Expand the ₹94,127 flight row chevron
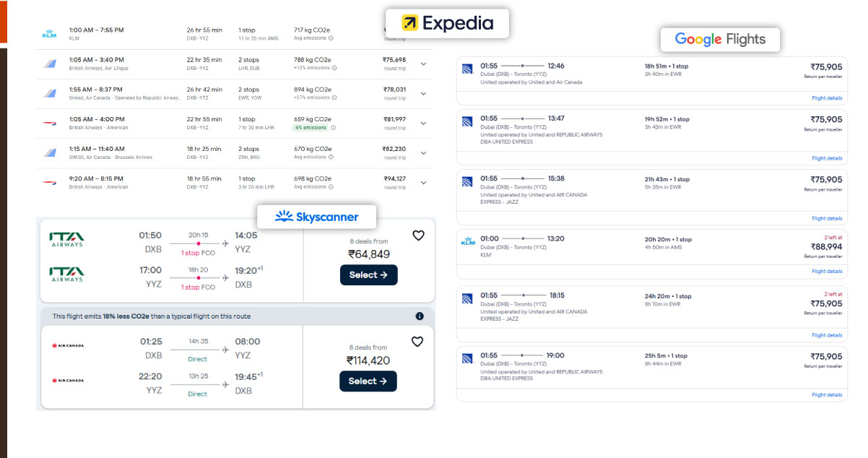Screen dimensions: 868x458 423,183
